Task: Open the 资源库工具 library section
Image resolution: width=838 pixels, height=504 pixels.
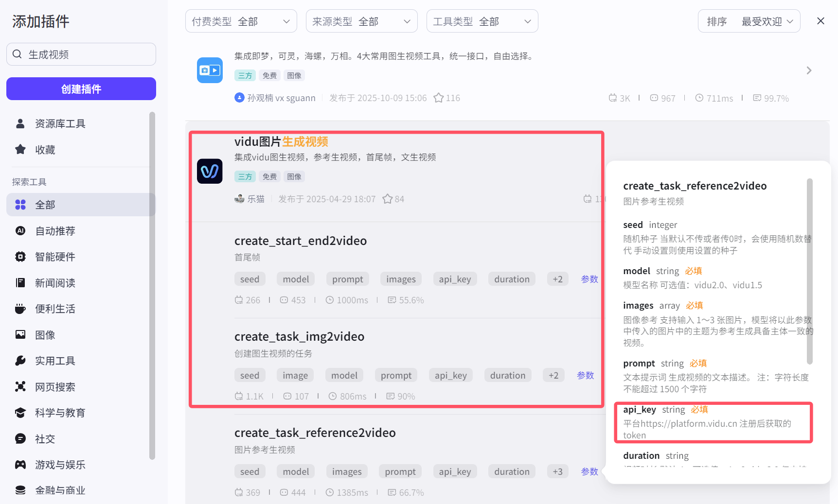Action: 59,123
